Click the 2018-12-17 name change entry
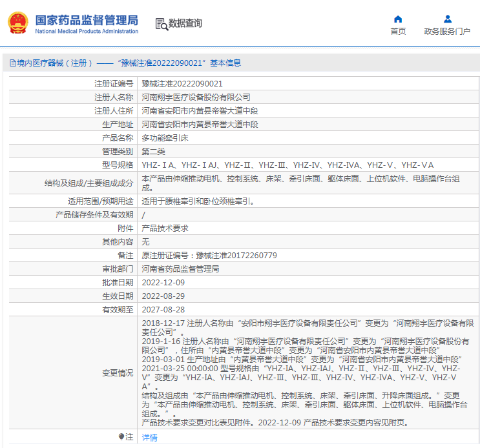Image resolution: width=480 pixels, height=448 pixels. pyautogui.click(x=308, y=327)
